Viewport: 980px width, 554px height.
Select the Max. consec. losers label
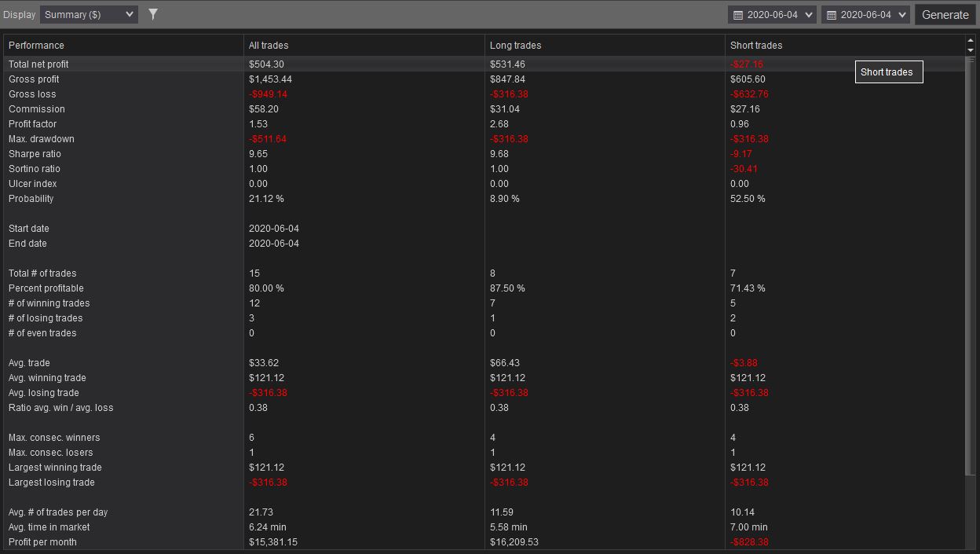click(51, 453)
